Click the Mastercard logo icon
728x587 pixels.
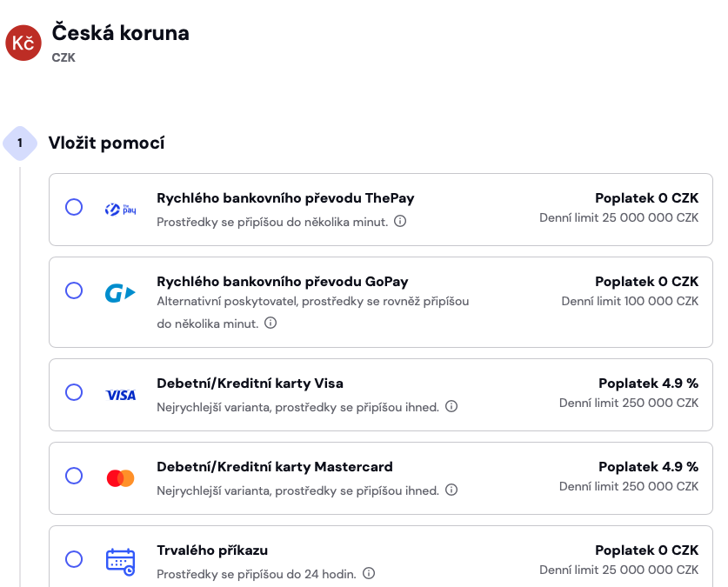(x=121, y=478)
